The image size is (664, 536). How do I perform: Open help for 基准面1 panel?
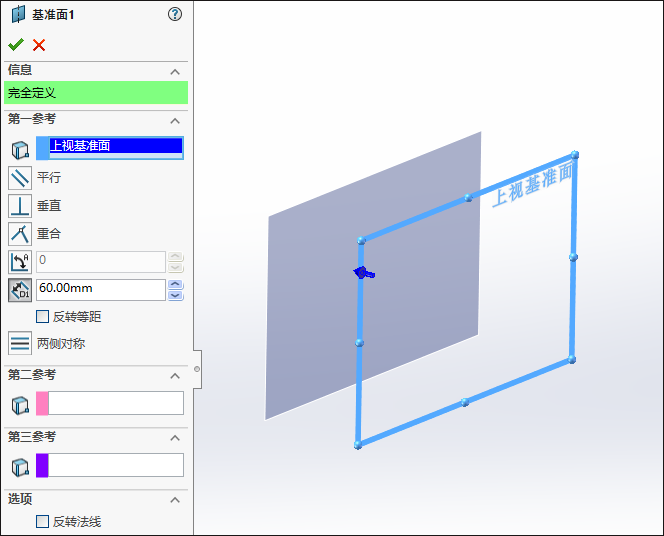point(175,14)
